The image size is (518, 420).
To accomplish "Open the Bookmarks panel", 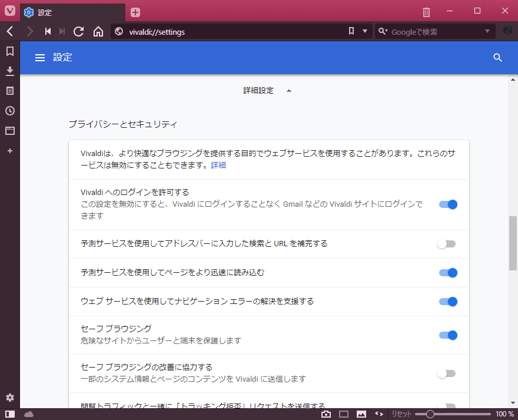I will click(9, 51).
